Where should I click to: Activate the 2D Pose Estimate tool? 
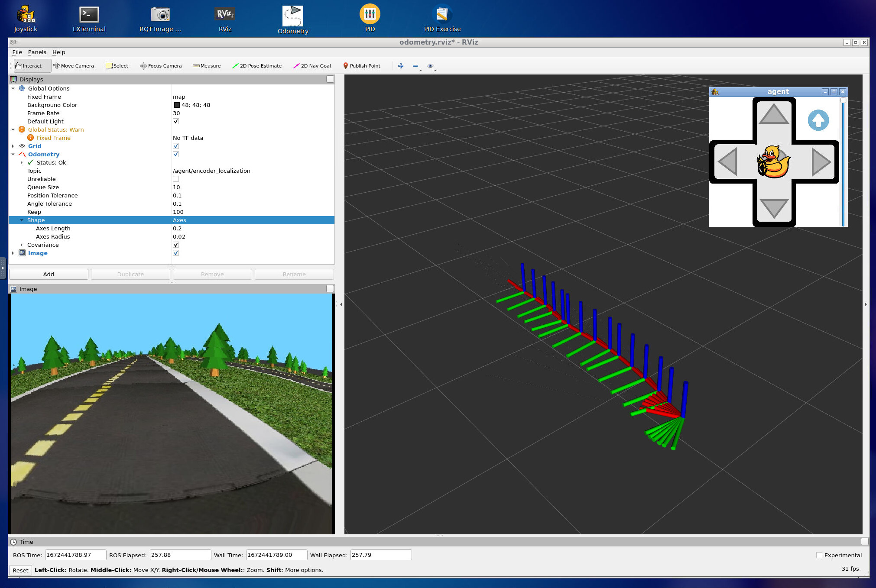pos(257,66)
